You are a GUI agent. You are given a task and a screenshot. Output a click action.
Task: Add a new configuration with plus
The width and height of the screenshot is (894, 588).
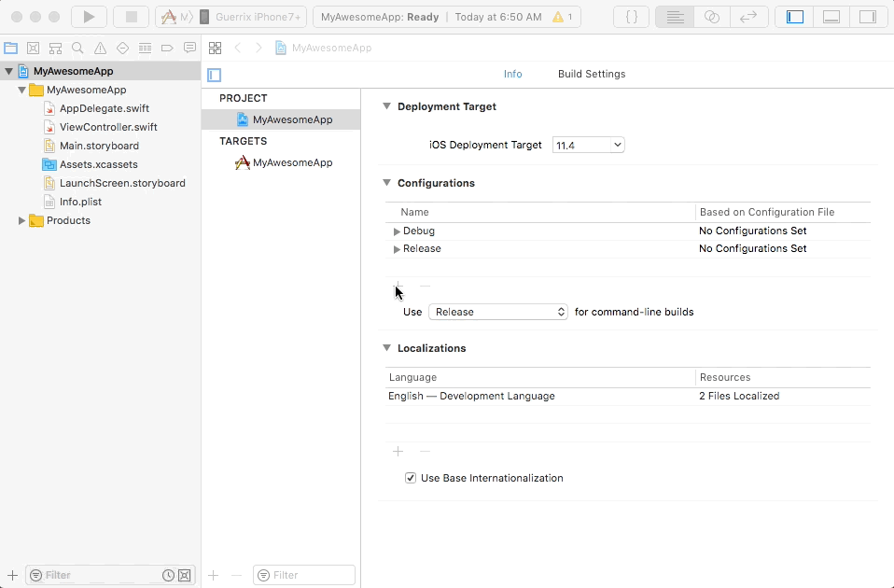(398, 286)
